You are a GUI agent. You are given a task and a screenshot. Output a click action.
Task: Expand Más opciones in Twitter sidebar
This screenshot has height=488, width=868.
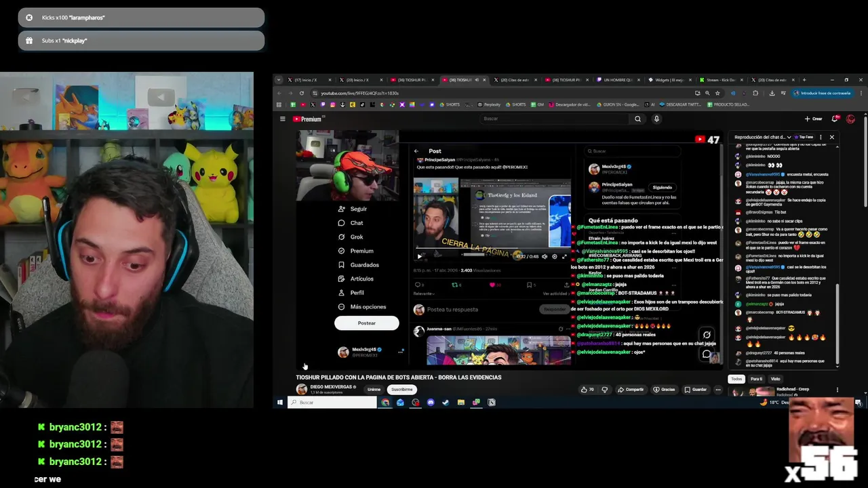coord(361,307)
